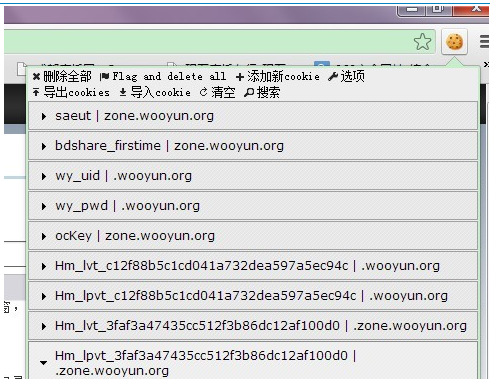The image size is (490, 379).
Task: Select the Hm_lvt_c12f88b5c1cd041a732dea597a5ec94c row text
Action: 247,266
